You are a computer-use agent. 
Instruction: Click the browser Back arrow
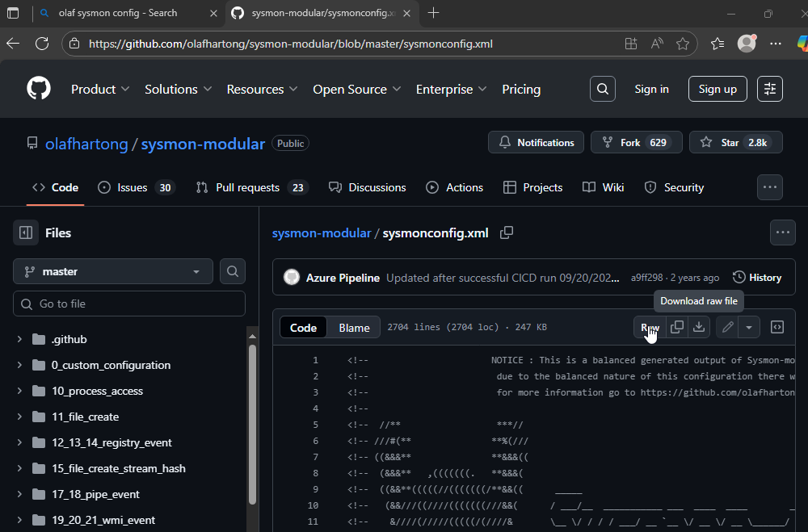13,44
